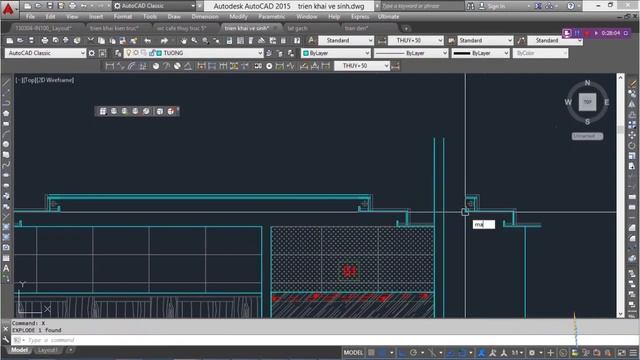
Task: Click Save in the Quick Access toolbar
Action: coord(49,6)
